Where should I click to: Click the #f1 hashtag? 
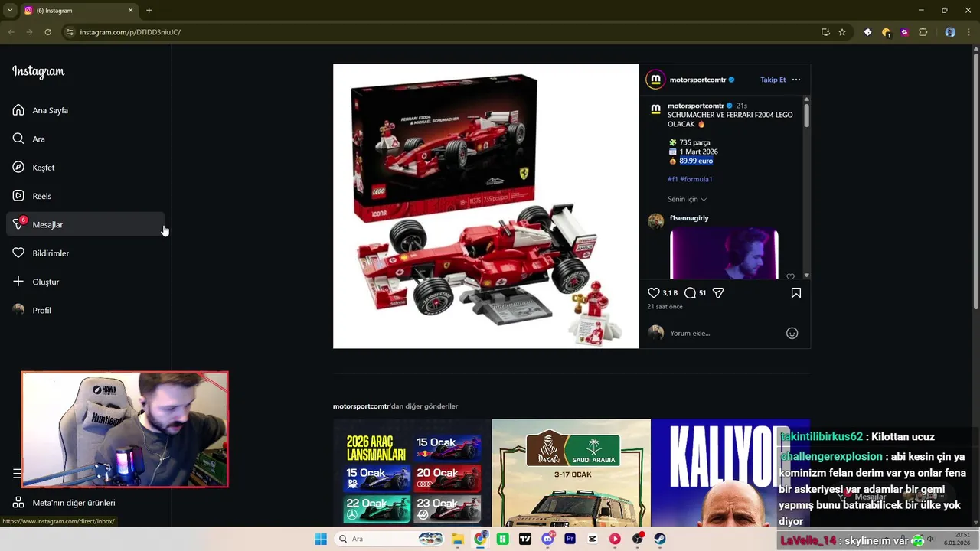[672, 179]
